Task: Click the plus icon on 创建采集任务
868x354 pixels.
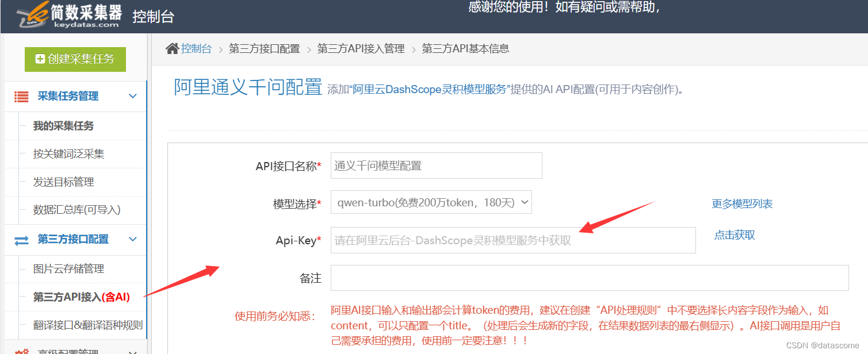Action: [40, 59]
